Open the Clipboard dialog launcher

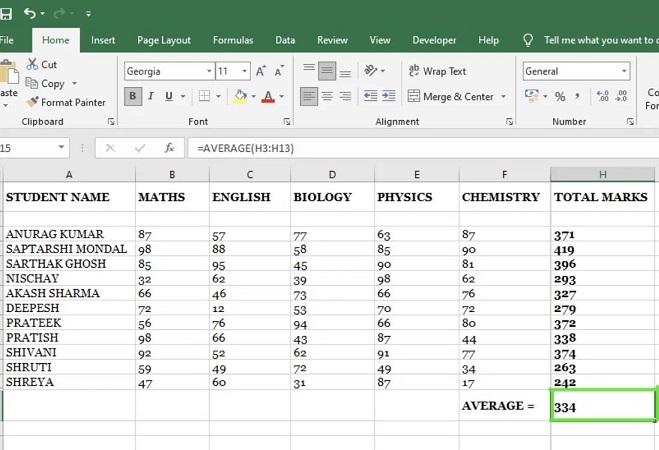(x=111, y=121)
